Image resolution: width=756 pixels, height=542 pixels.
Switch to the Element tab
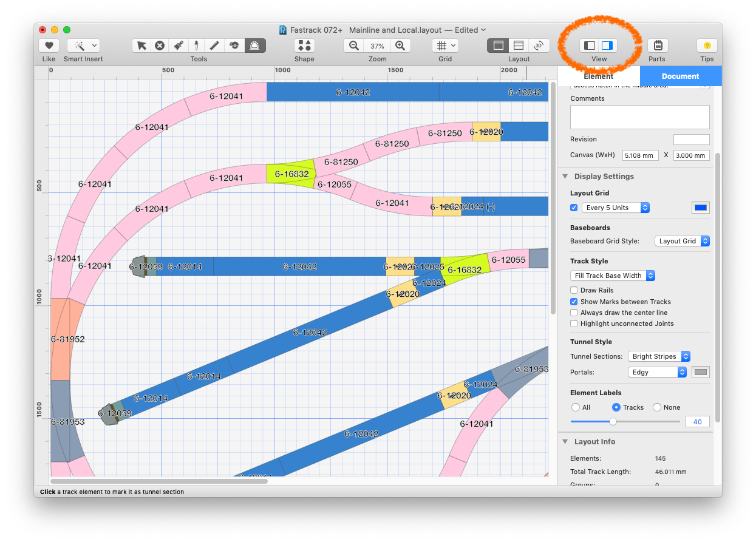[x=599, y=76]
